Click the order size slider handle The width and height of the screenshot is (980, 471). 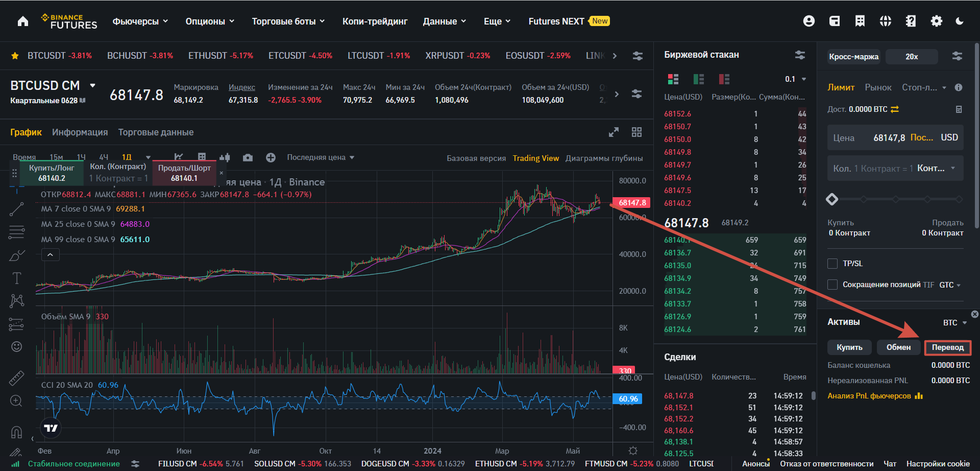832,199
